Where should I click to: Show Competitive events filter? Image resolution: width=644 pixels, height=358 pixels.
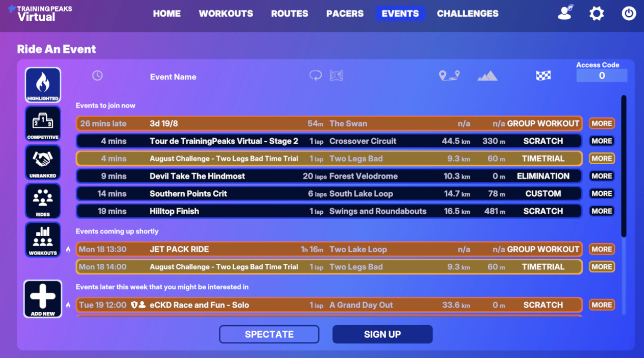point(43,124)
